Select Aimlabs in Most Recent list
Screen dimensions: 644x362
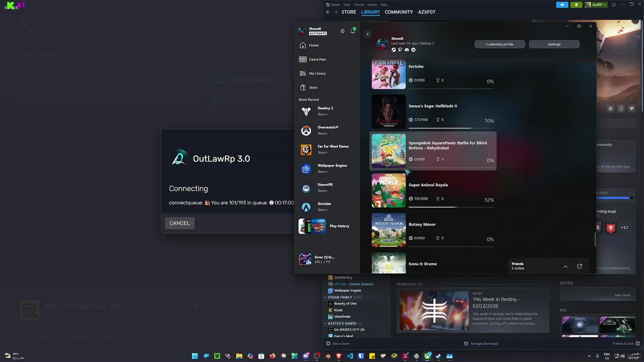tap(328, 207)
